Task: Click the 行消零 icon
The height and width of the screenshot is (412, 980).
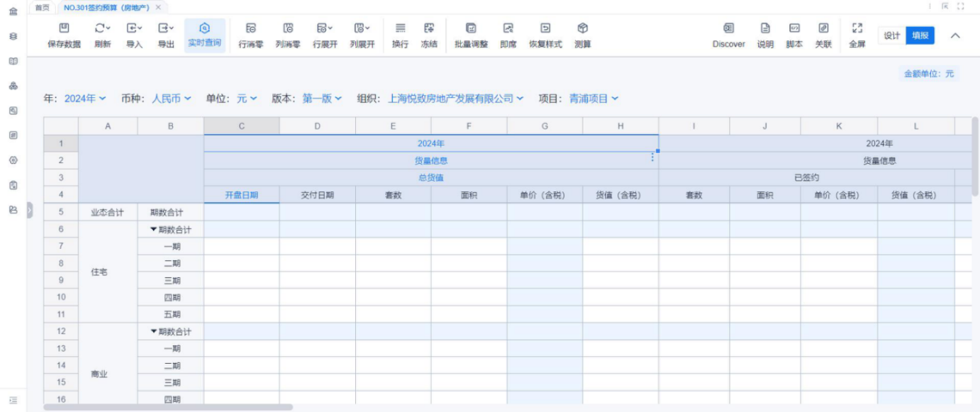Action: point(250,28)
